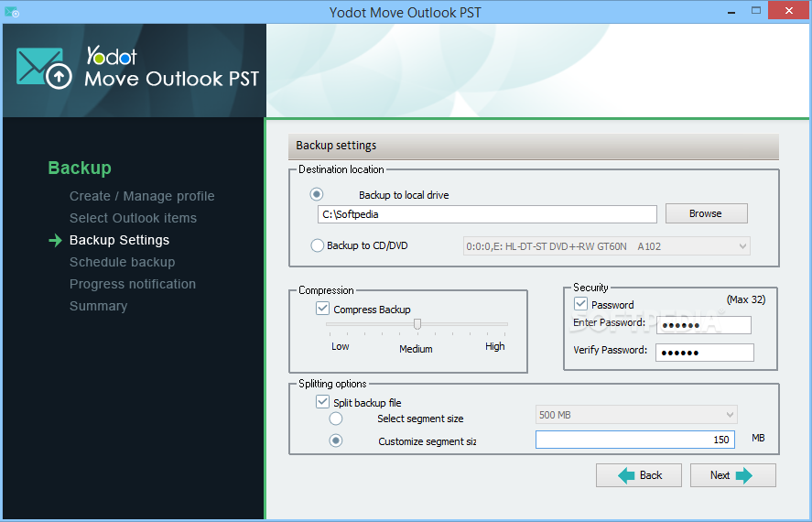812x522 pixels.
Task: Open Progress notification step
Action: [133, 284]
